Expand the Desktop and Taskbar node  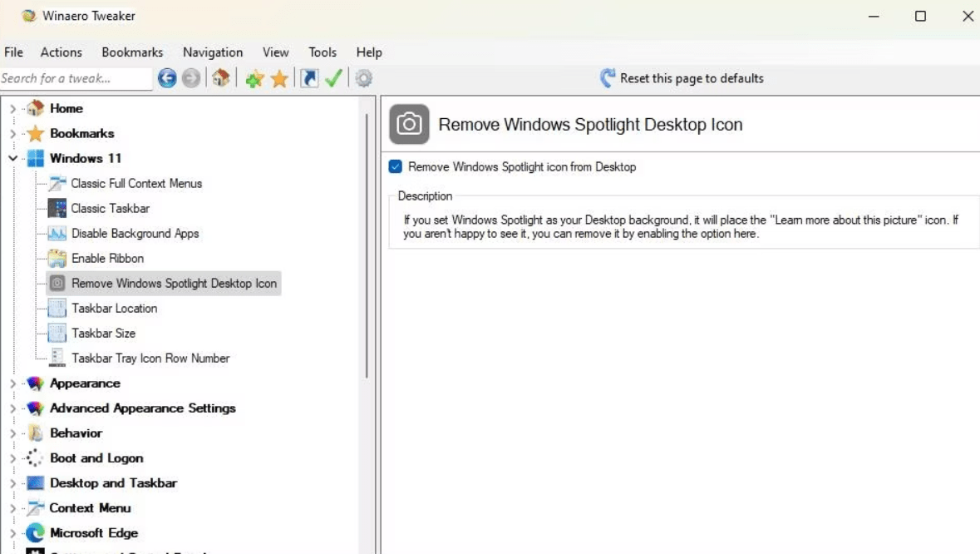[x=12, y=482]
